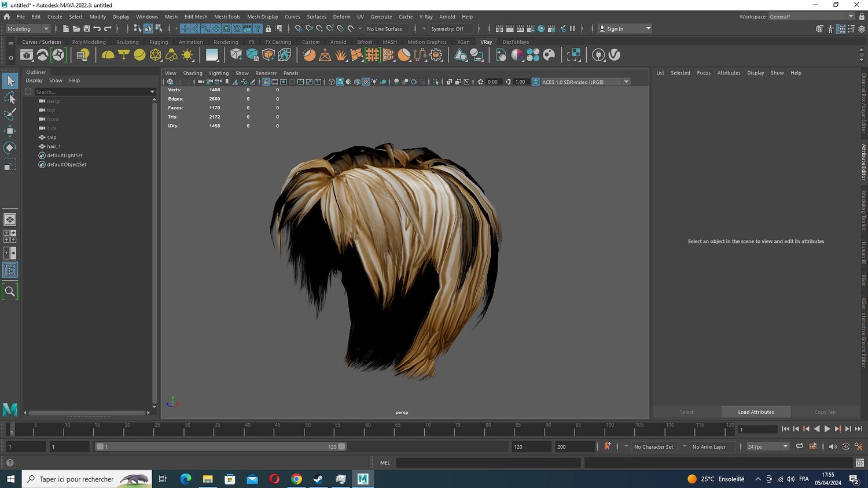Image resolution: width=868 pixels, height=488 pixels.
Task: Click the V-Ray sphere light shelf icon
Action: coord(139,55)
